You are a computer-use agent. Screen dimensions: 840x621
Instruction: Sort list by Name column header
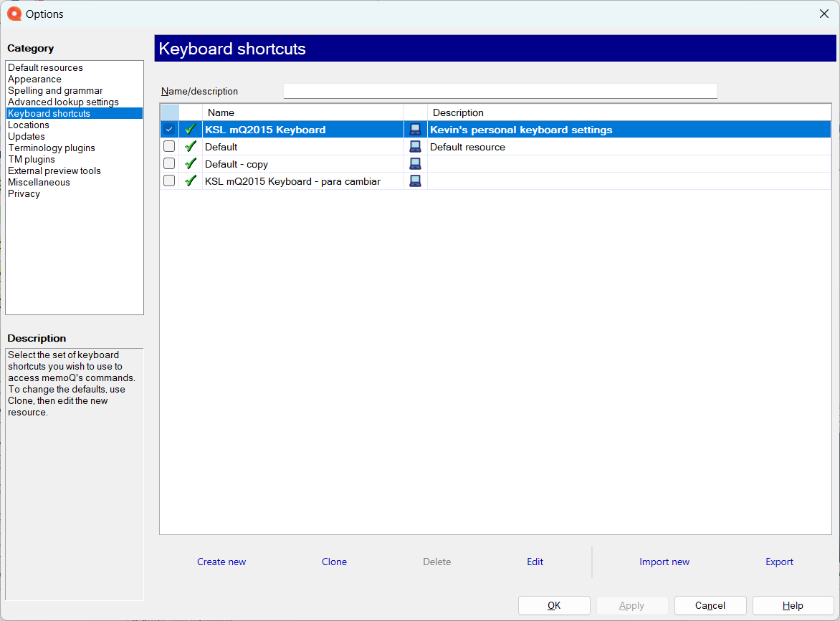point(302,112)
